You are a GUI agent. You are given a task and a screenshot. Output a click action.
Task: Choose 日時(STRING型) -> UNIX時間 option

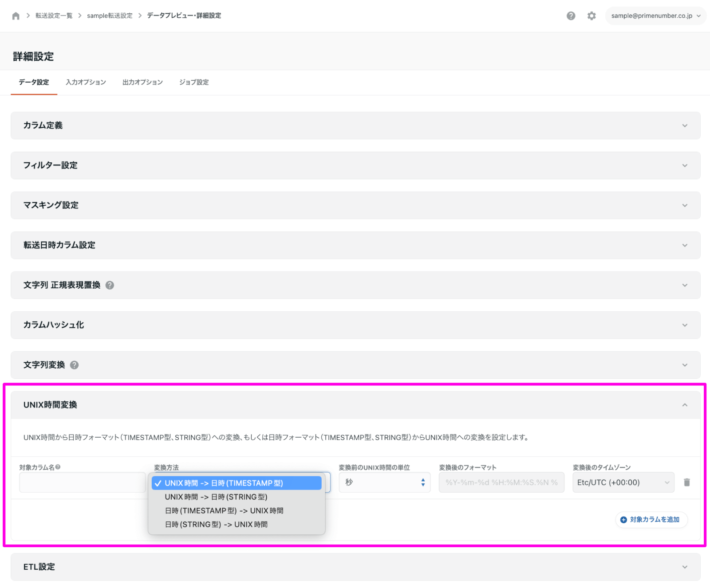[237, 525]
